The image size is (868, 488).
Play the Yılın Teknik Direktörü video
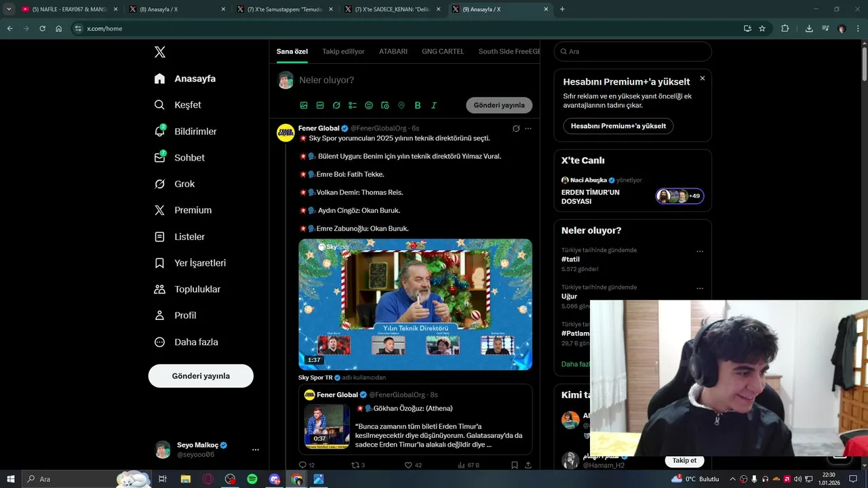[415, 304]
